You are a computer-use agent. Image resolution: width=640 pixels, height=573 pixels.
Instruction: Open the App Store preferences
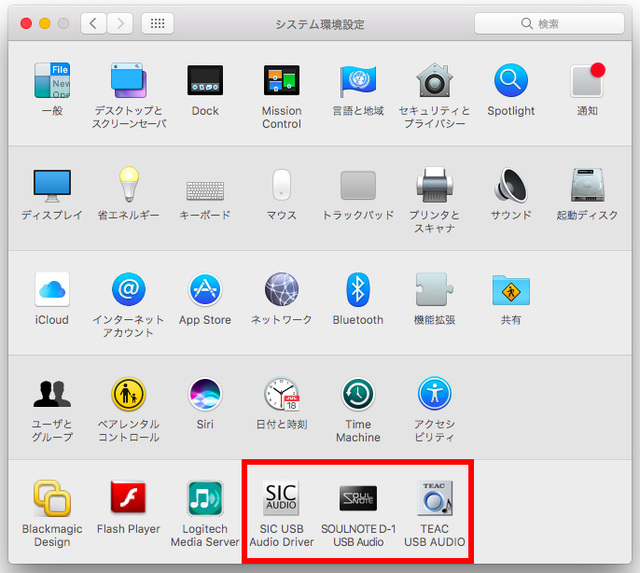205,290
